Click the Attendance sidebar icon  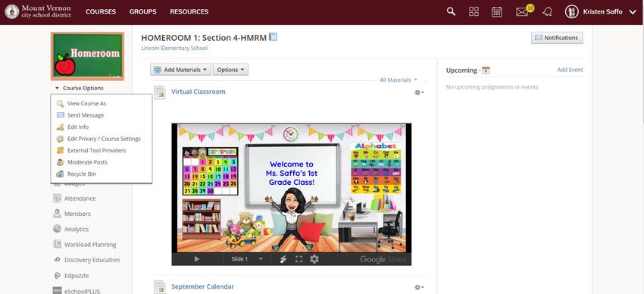[x=57, y=199]
